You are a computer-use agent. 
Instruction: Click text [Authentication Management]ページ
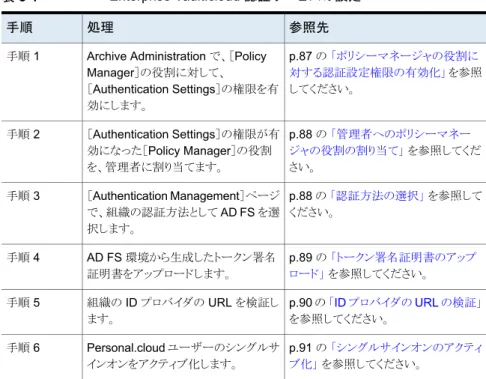tap(183, 196)
